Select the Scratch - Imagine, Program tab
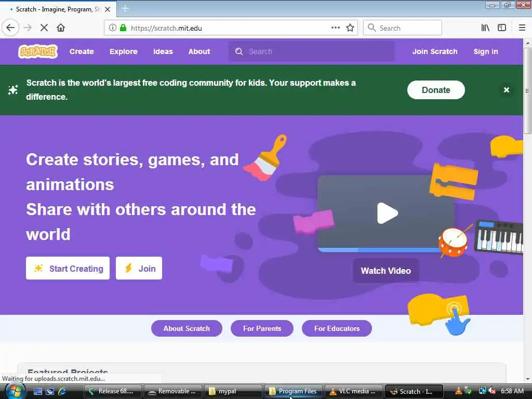The height and width of the screenshot is (399, 532). click(58, 9)
